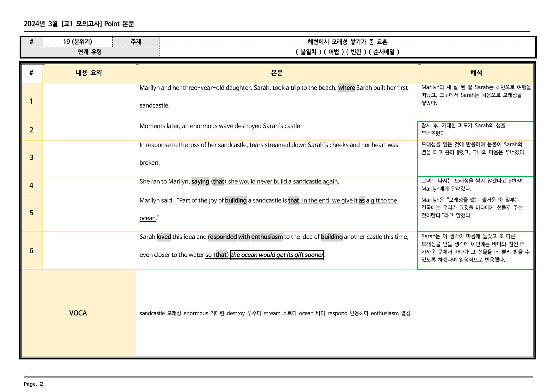Select the '19 (분위기)' cell

pyautogui.click(x=78, y=42)
